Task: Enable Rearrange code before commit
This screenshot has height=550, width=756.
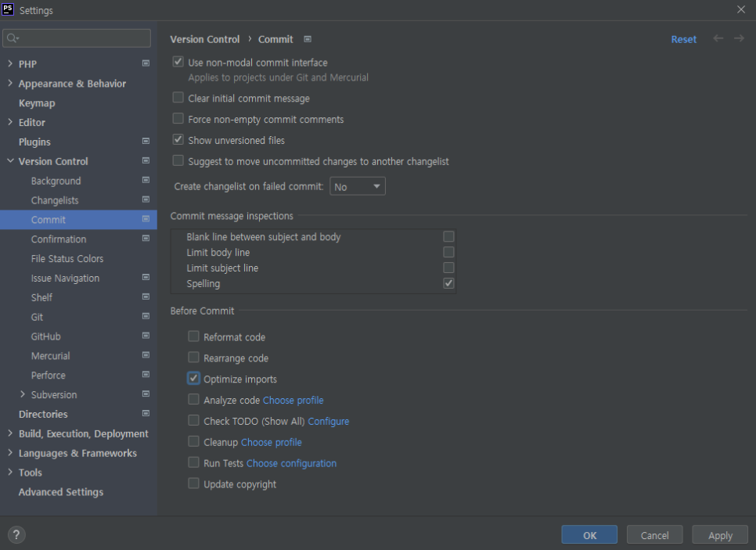Action: [193, 358]
